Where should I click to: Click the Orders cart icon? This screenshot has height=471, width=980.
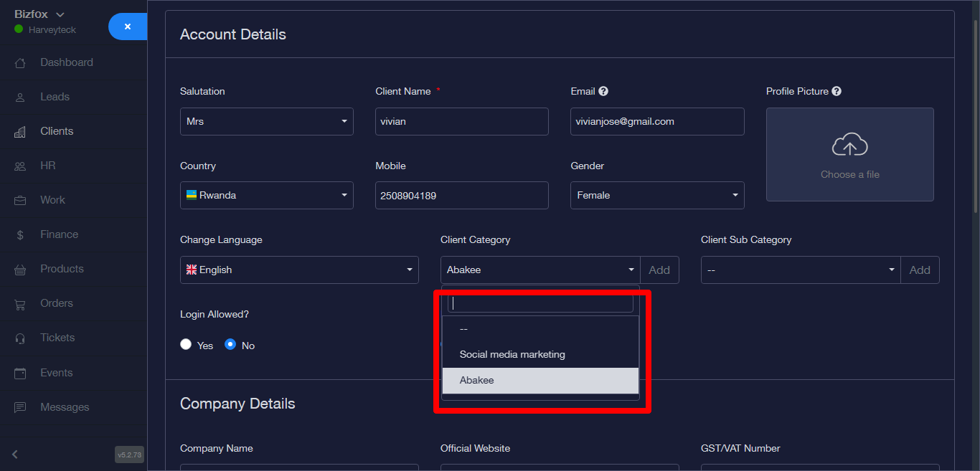click(x=20, y=304)
